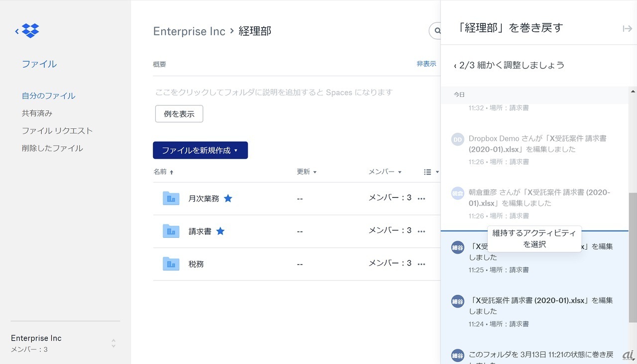
Task: Unstar the 請求書 folder
Action: (220, 231)
